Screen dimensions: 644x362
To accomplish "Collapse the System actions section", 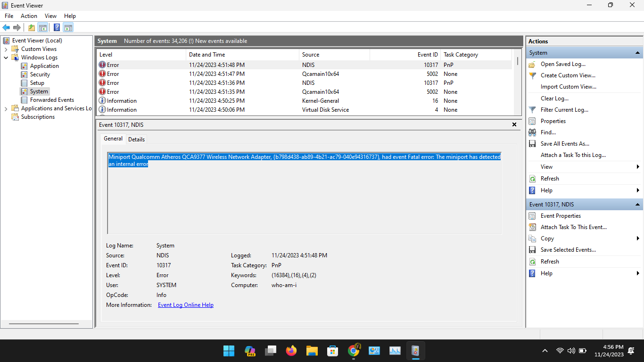I will pos(637,53).
